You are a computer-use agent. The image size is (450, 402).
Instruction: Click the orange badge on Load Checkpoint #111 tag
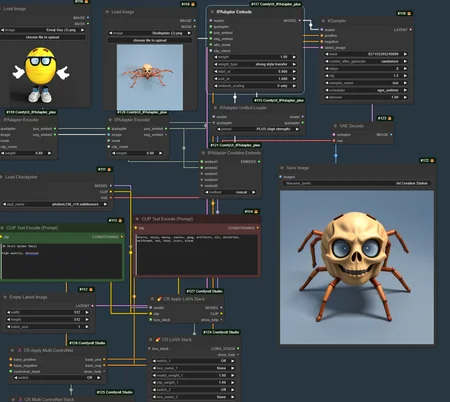109,170
